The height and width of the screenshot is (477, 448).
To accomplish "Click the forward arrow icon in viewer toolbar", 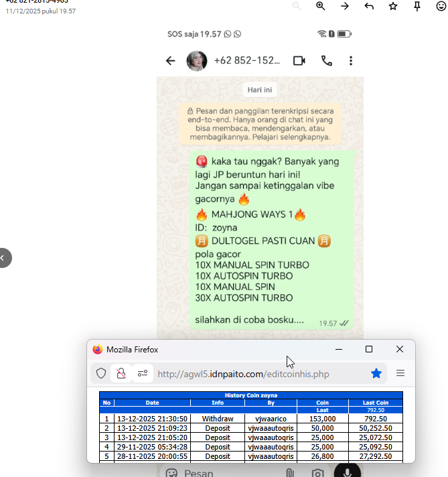I will coord(345,6).
